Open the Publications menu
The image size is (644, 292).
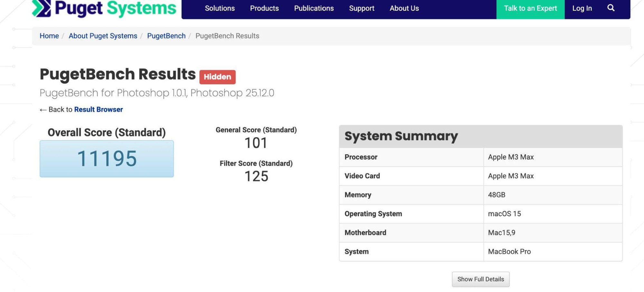[314, 8]
